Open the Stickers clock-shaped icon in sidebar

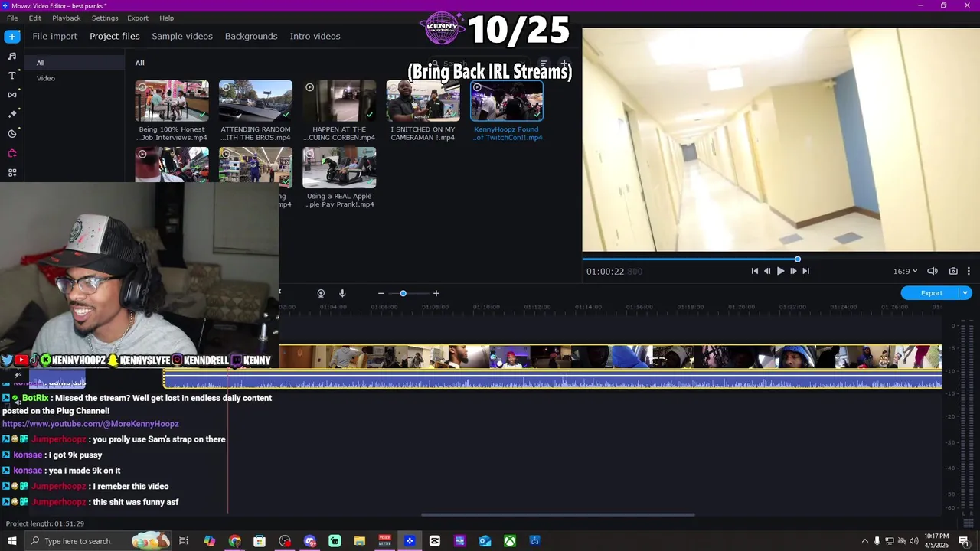(12, 134)
